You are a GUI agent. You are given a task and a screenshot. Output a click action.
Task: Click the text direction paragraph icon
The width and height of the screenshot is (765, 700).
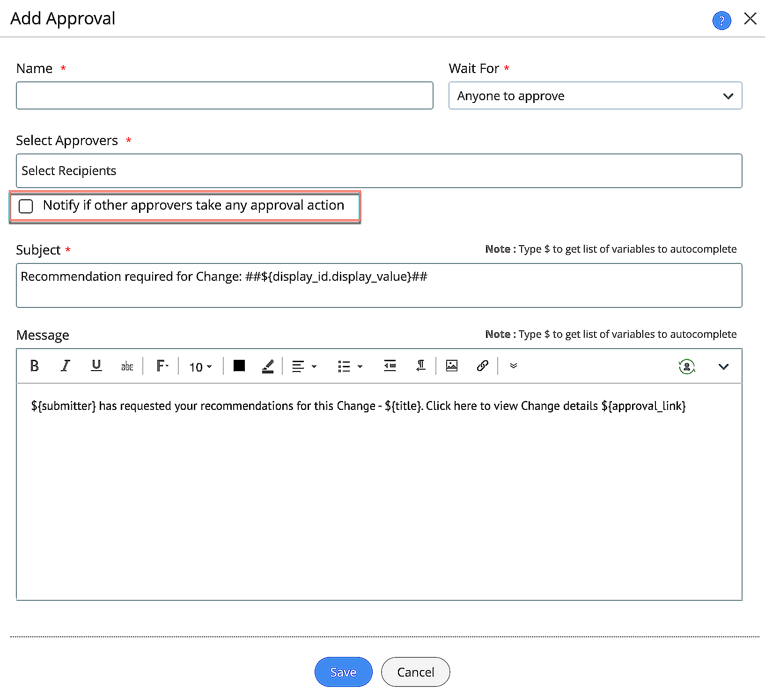tap(420, 366)
